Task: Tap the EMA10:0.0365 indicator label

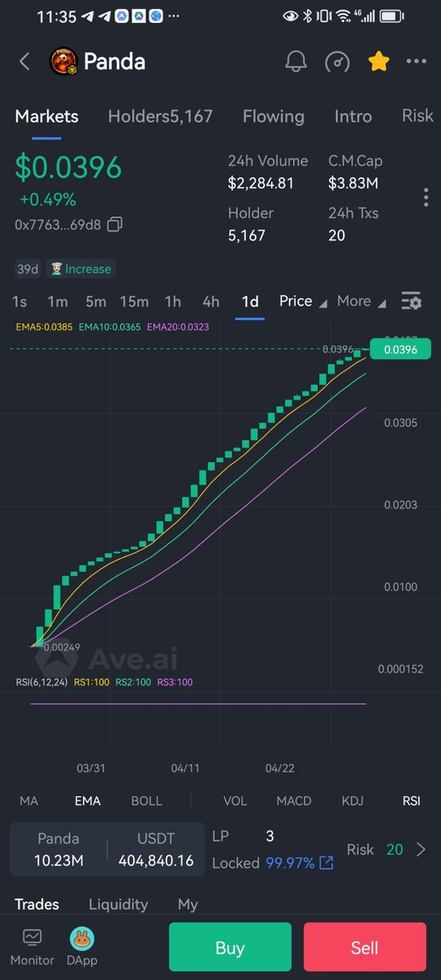Action: click(110, 327)
